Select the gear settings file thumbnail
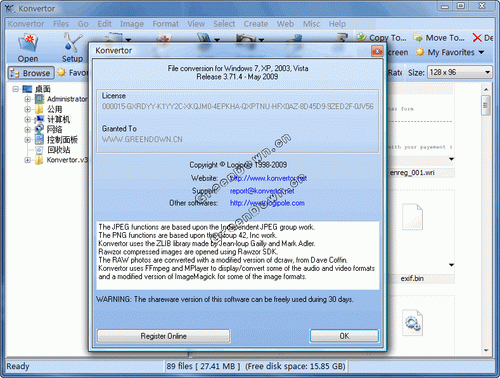 [x=412, y=323]
